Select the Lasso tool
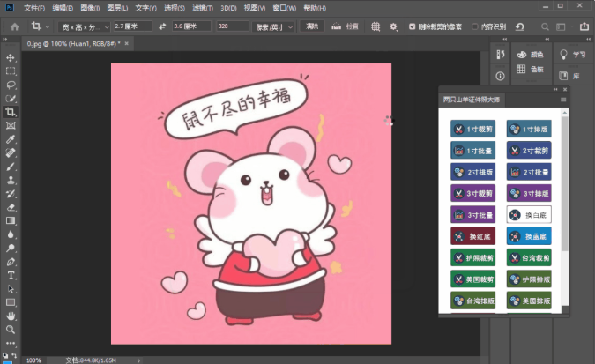The width and height of the screenshot is (595, 364). click(11, 85)
